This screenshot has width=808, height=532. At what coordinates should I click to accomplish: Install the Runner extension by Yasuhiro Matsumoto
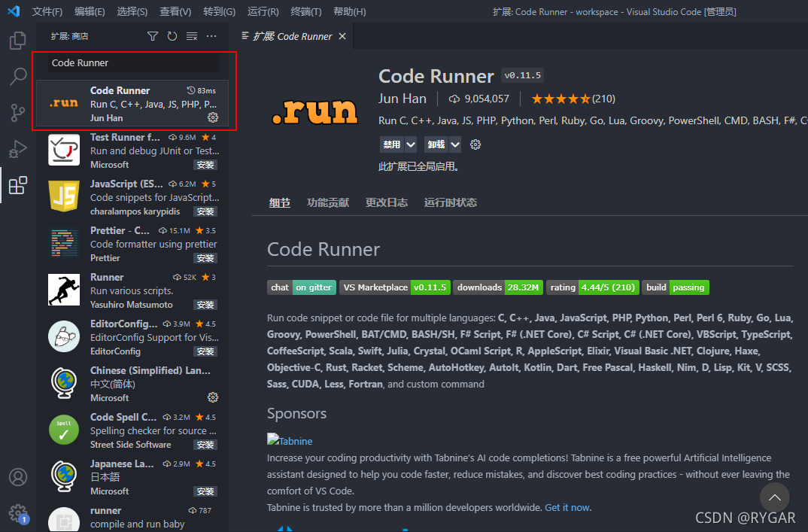click(205, 305)
